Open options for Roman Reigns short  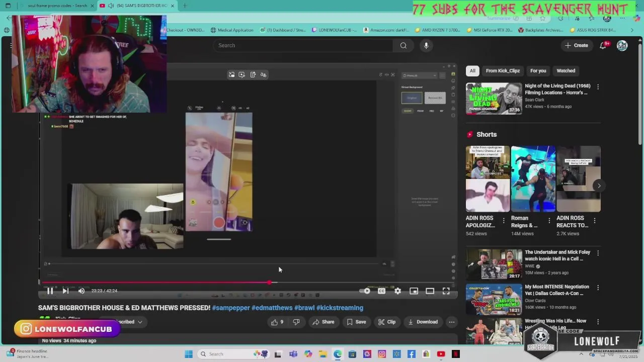tap(549, 221)
